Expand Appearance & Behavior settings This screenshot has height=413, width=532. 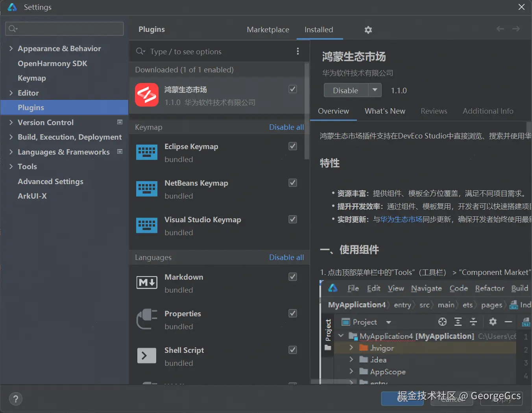[11, 48]
